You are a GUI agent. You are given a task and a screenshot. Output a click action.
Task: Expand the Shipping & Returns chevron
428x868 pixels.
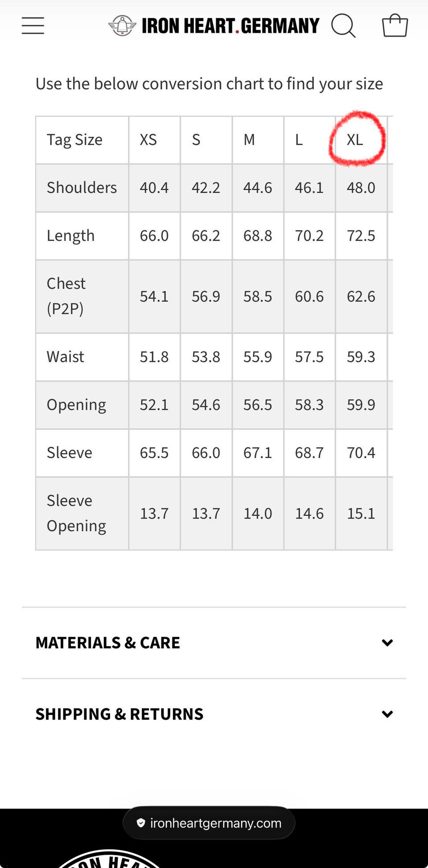(x=387, y=714)
